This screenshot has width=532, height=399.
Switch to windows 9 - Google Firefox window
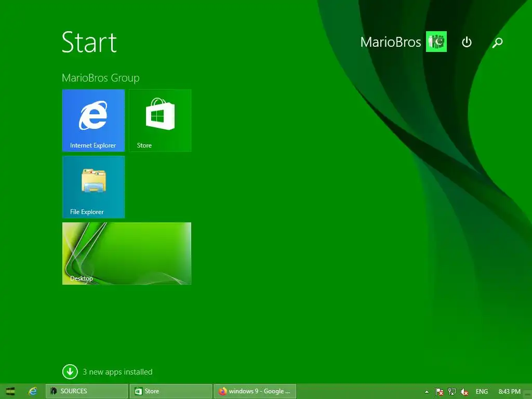point(255,391)
